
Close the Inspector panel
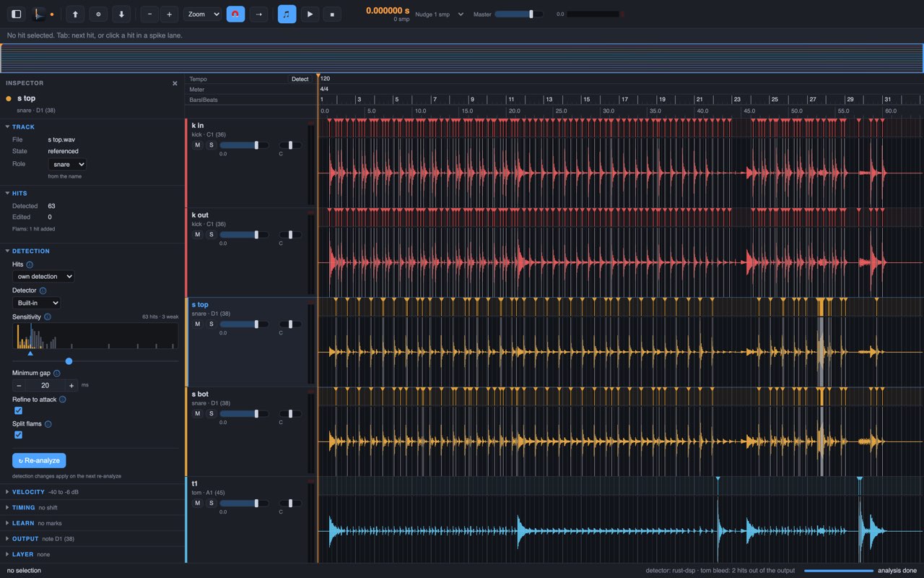(x=175, y=83)
